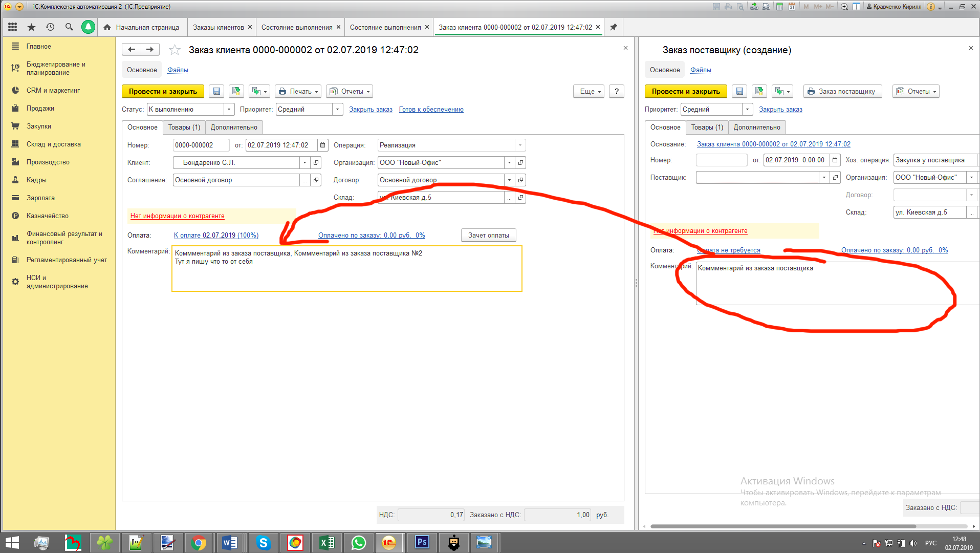Click the Зачет оплаты button
The width and height of the screenshot is (980, 553).
pyautogui.click(x=488, y=236)
